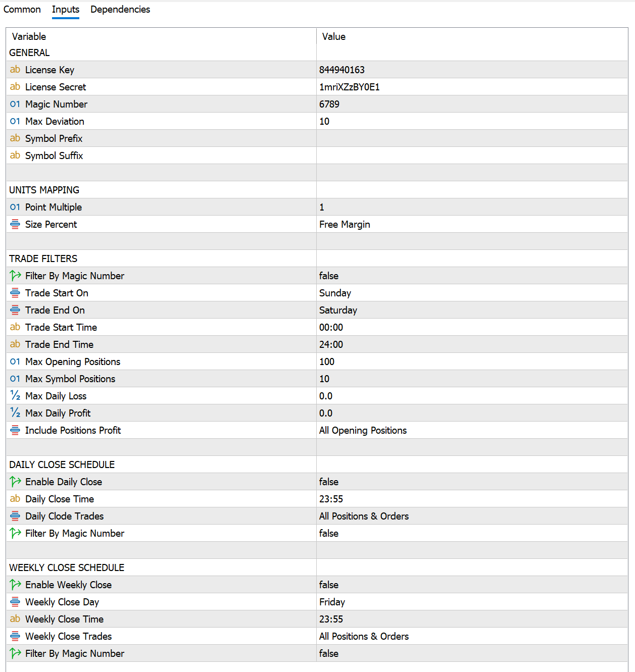The image size is (635, 672).
Task: Click the Value column header
Action: (x=334, y=36)
